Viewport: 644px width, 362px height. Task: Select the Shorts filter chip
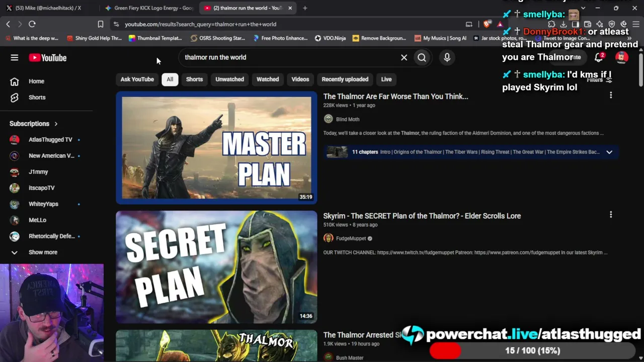pyautogui.click(x=194, y=79)
